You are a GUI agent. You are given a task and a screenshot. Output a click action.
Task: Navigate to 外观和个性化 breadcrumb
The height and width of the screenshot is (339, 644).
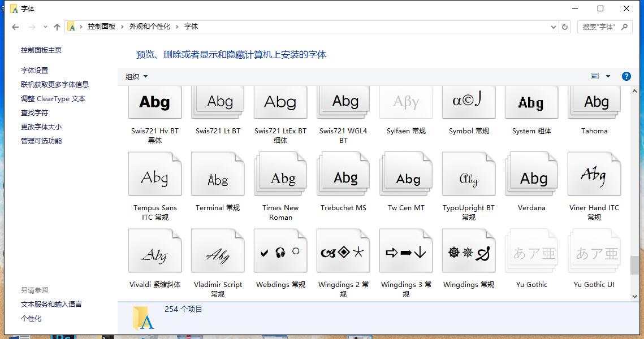pyautogui.click(x=149, y=27)
